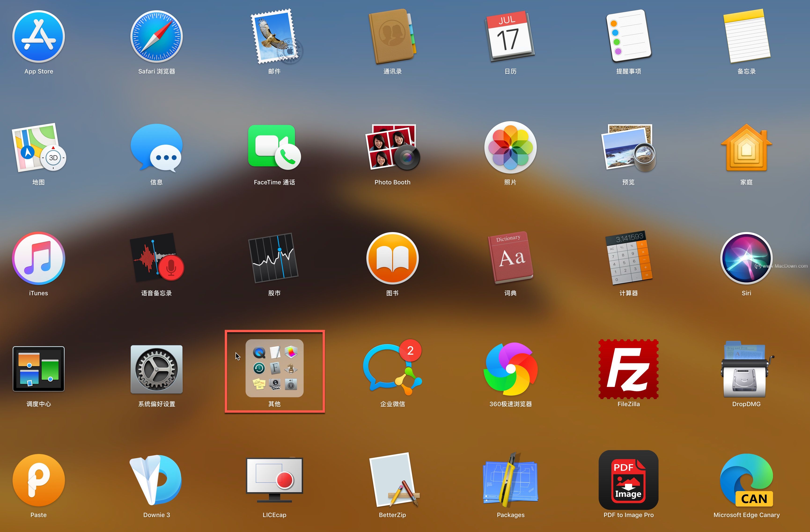The width and height of the screenshot is (810, 532).
Task: Open 调度中心 Mission Control
Action: (x=38, y=369)
